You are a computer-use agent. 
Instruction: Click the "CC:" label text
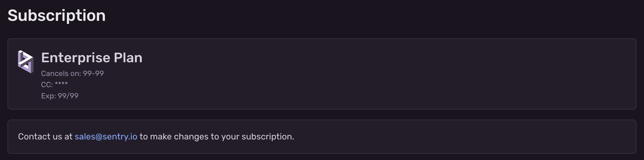[47, 85]
